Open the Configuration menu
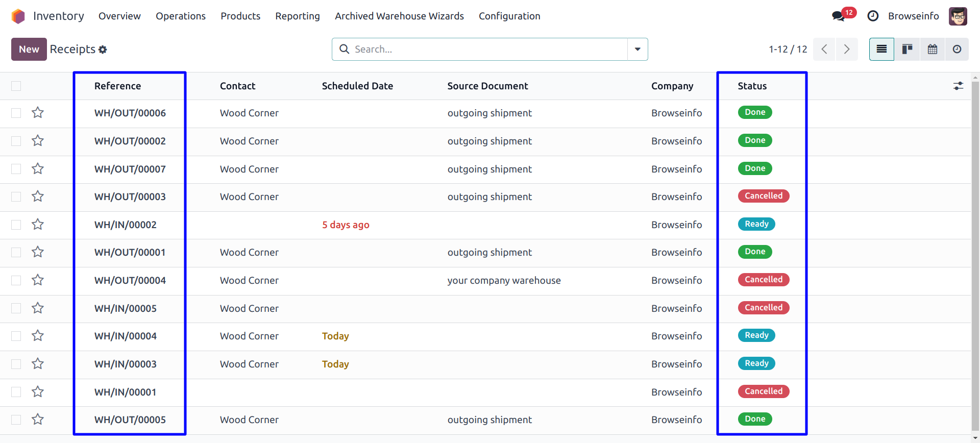This screenshot has width=980, height=443. tap(509, 16)
